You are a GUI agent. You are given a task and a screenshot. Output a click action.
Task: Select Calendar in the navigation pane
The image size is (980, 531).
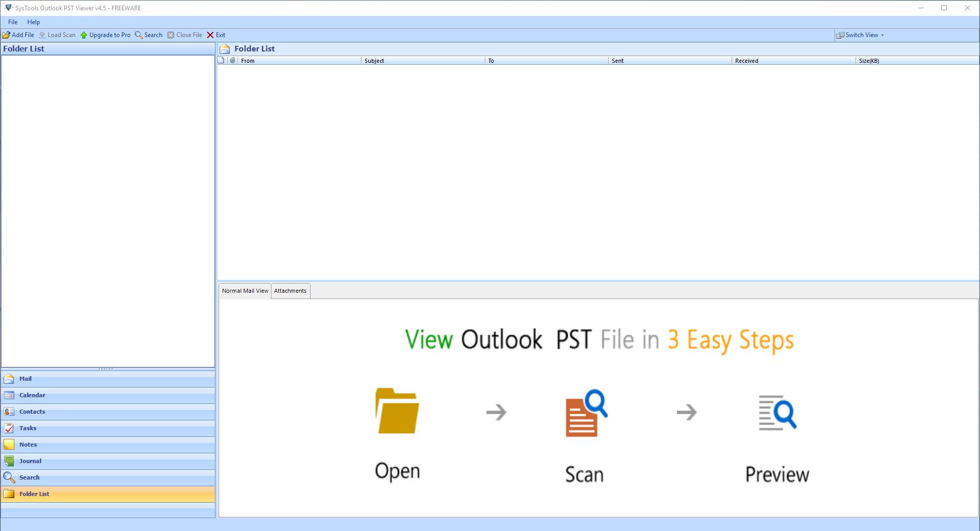click(x=108, y=395)
